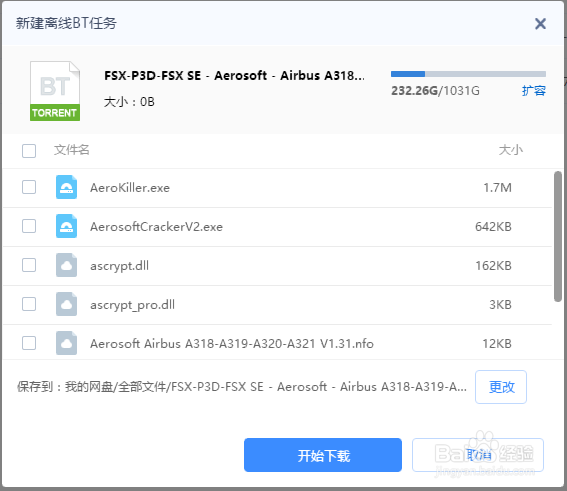Screen dimensions: 567x491
Task: Check the Aerosoft Airbus V1.31.nfo checkbox
Action: [x=29, y=343]
